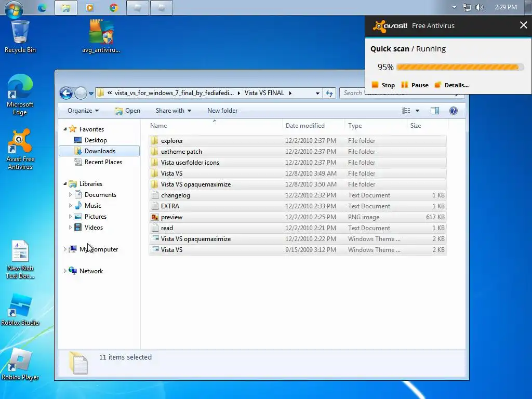
Task: Expand the My Computer node
Action: pos(65,249)
